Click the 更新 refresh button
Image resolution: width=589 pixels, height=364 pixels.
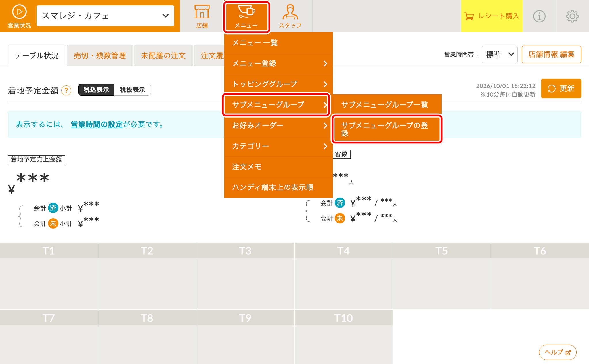(561, 89)
